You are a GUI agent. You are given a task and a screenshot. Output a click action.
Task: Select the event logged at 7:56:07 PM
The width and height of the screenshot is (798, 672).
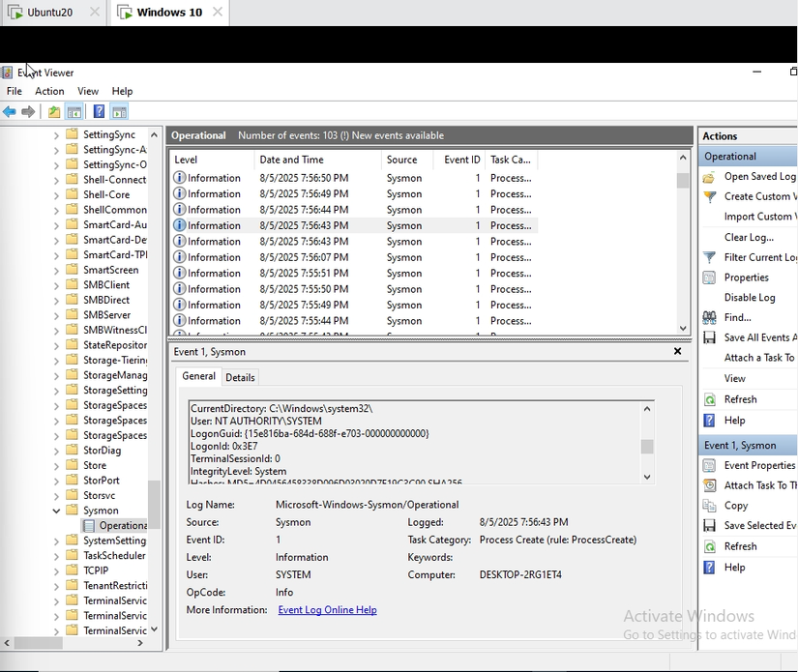[354, 257]
